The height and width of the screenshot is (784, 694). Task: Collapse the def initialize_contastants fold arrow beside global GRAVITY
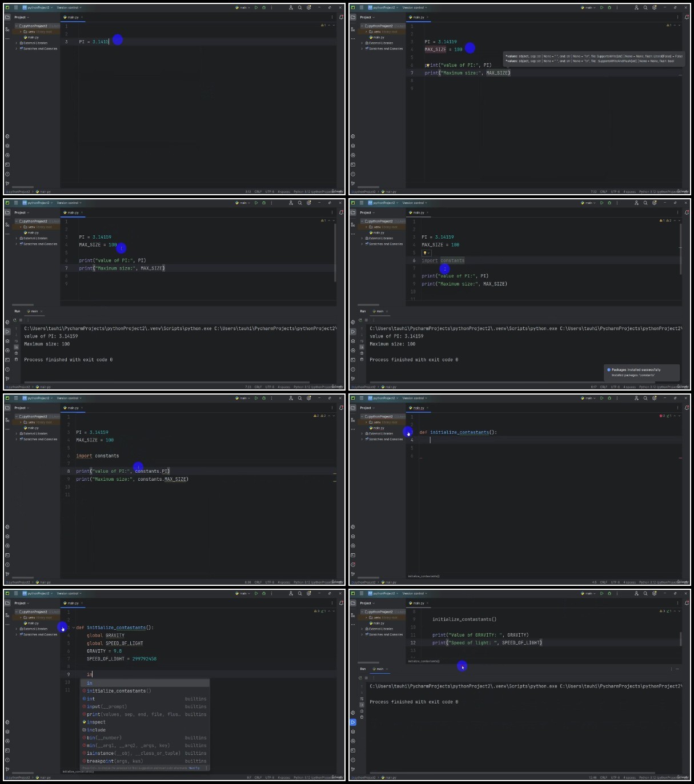74,628
